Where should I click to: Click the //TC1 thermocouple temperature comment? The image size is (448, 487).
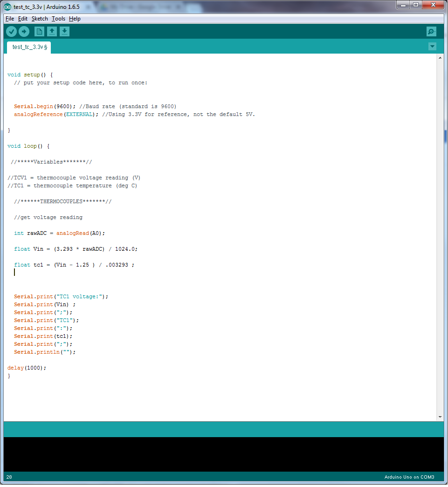click(72, 186)
